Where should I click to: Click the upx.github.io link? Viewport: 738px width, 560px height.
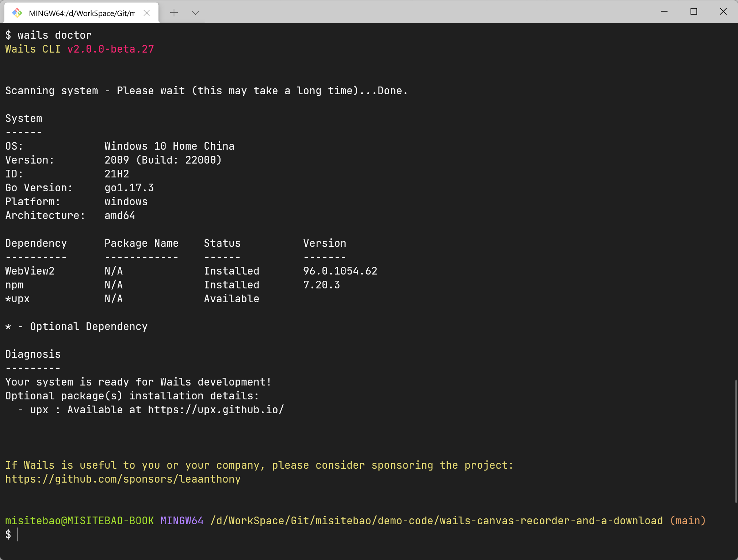[215, 410]
